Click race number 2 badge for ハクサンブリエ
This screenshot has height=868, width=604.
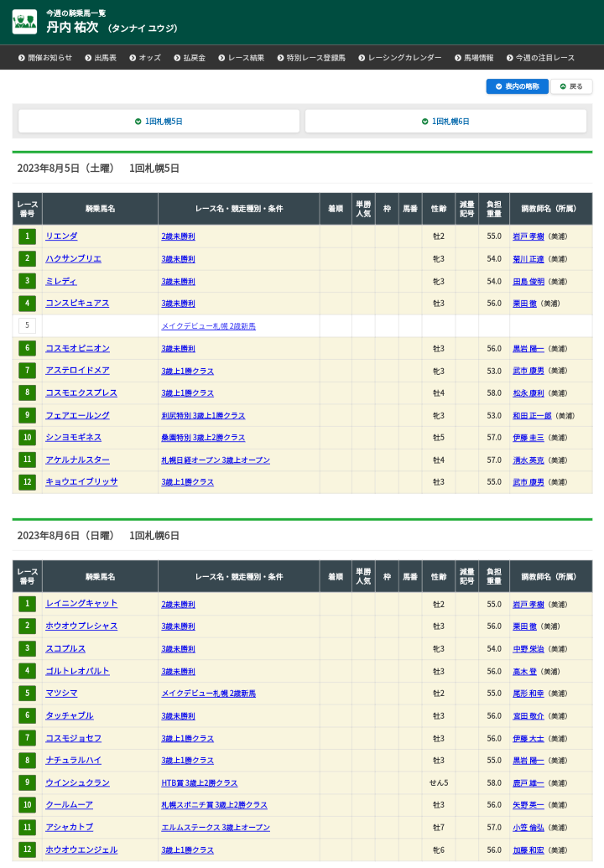coord(27,258)
